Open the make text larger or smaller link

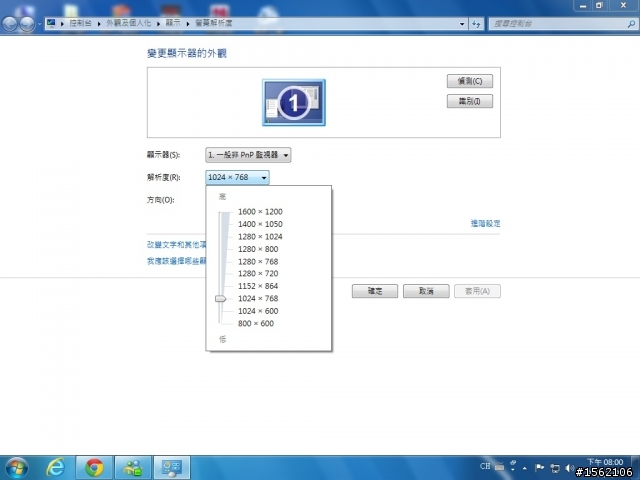tap(176, 244)
